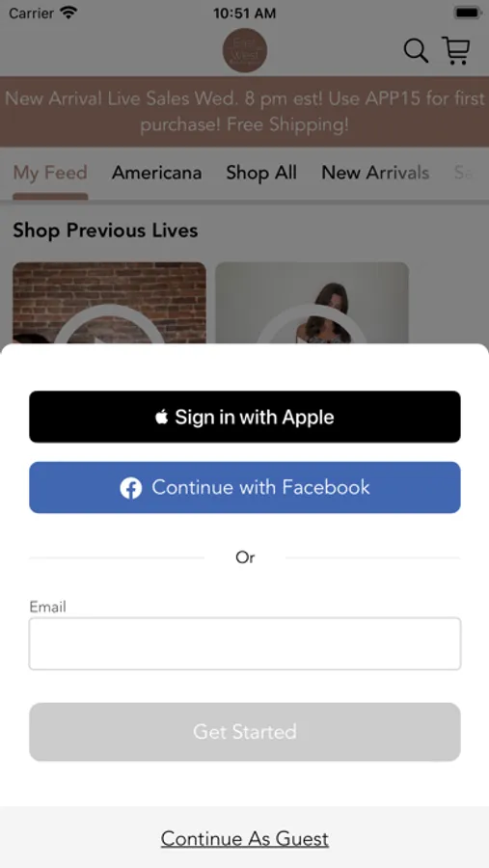The height and width of the screenshot is (868, 489).
Task: Select the Shop All tab
Action: (261, 173)
